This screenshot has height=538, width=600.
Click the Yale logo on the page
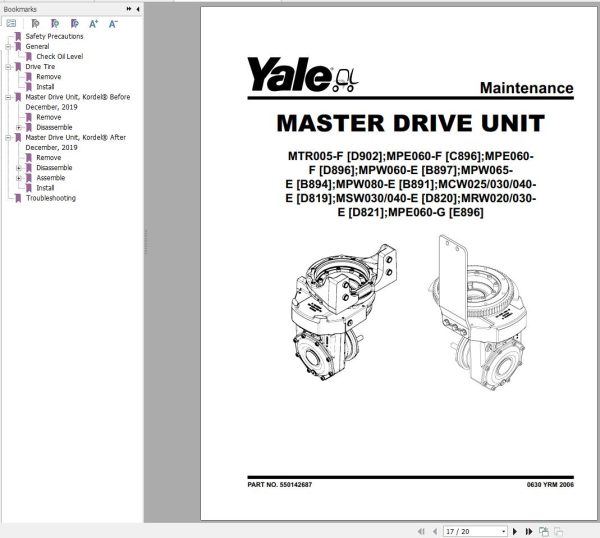pos(302,75)
